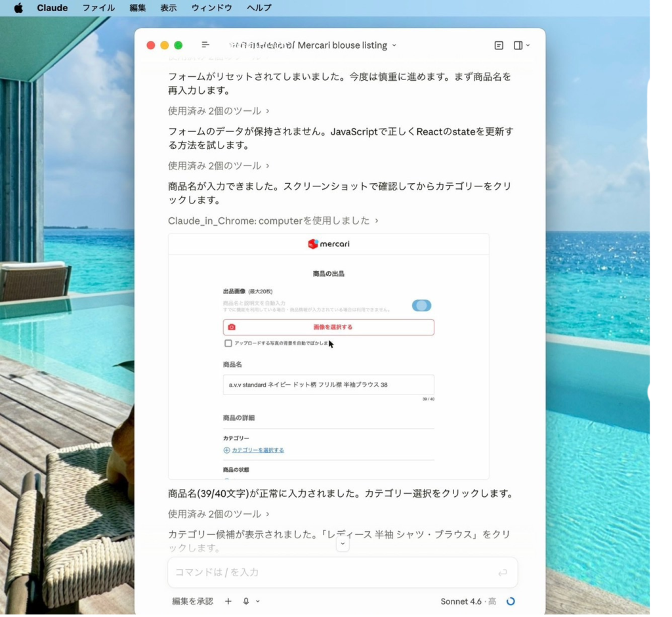Viewport: 672px width, 617px height.
Task: Open the Sonnet 4.6 · 高 model selector
Action: (468, 601)
